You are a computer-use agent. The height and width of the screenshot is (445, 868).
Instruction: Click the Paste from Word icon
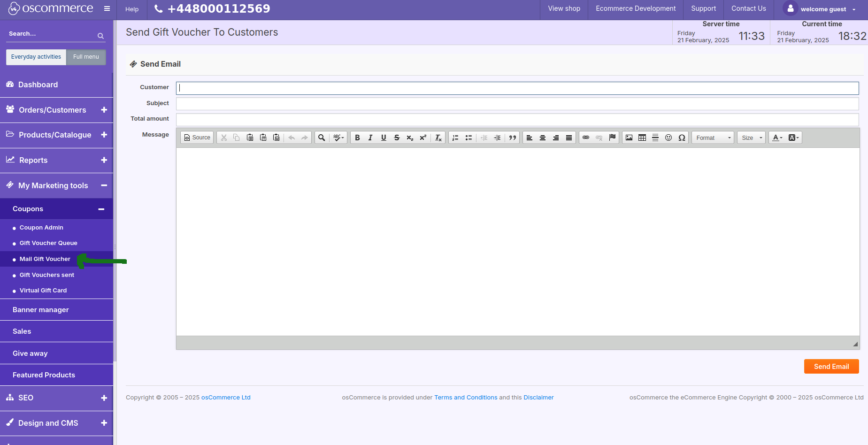tap(276, 138)
